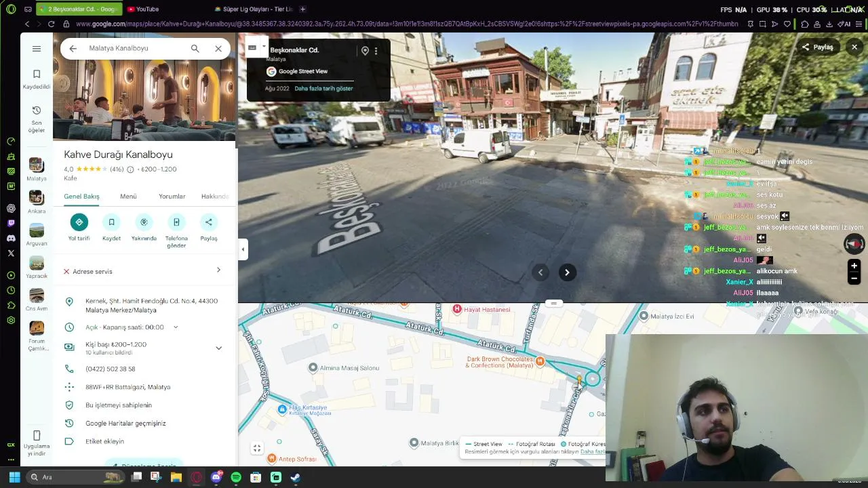Switch to the Genel Bakış tab
Image resolution: width=868 pixels, height=488 pixels.
coord(81,197)
